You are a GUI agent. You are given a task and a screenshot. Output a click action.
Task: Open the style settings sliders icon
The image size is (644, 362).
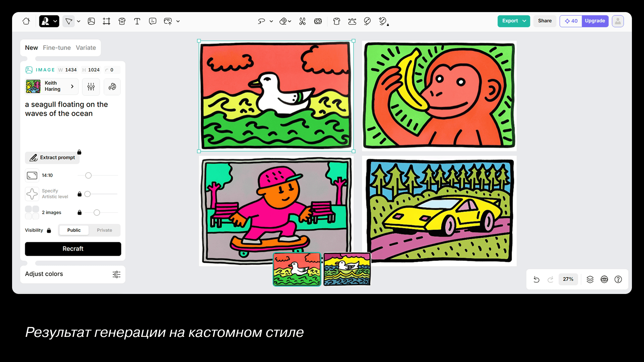point(91,87)
